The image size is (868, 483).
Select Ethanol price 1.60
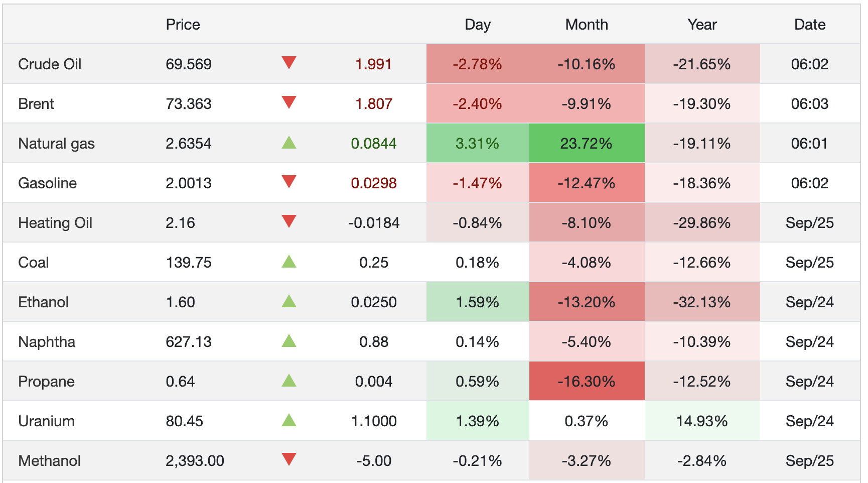pyautogui.click(x=180, y=302)
